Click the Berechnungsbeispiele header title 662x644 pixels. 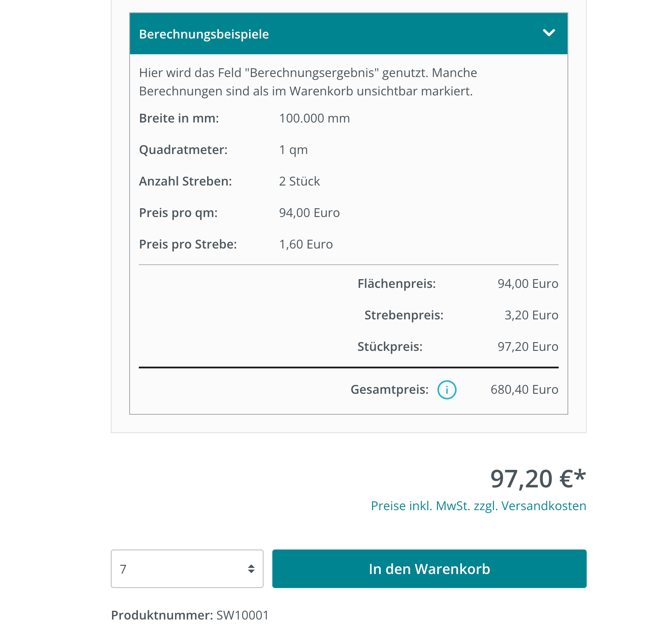coord(204,34)
